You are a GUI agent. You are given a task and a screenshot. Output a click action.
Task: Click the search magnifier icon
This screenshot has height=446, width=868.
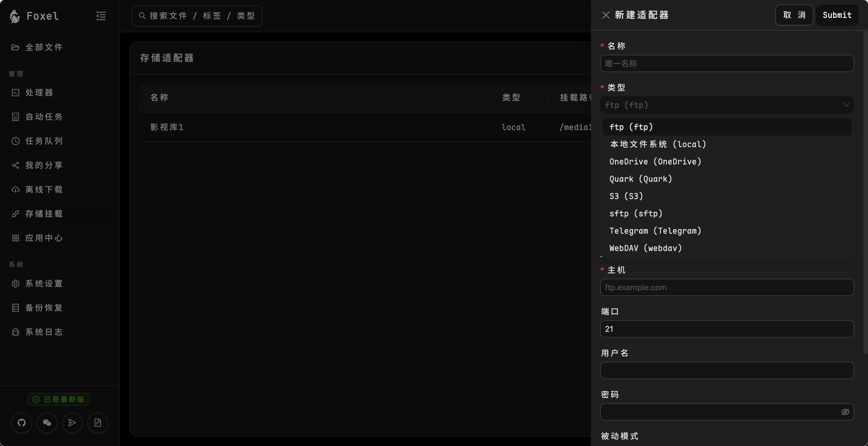(x=142, y=16)
